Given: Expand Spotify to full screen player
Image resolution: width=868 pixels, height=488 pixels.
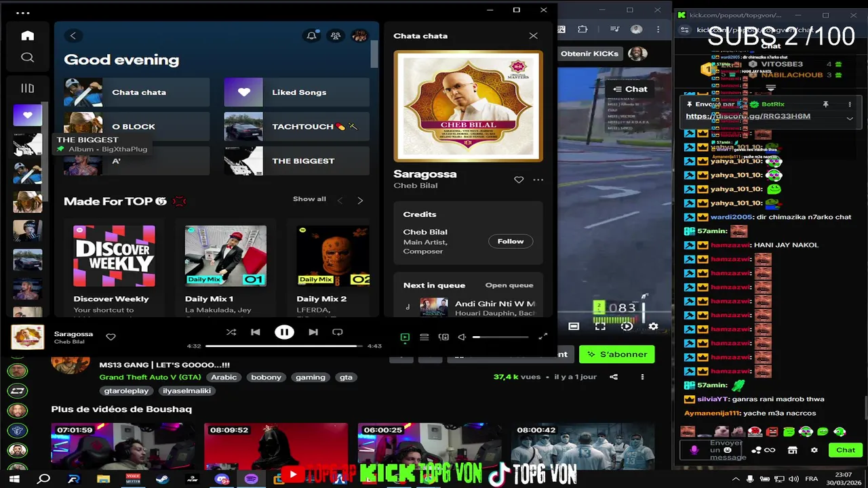Looking at the screenshot, I should [x=542, y=337].
